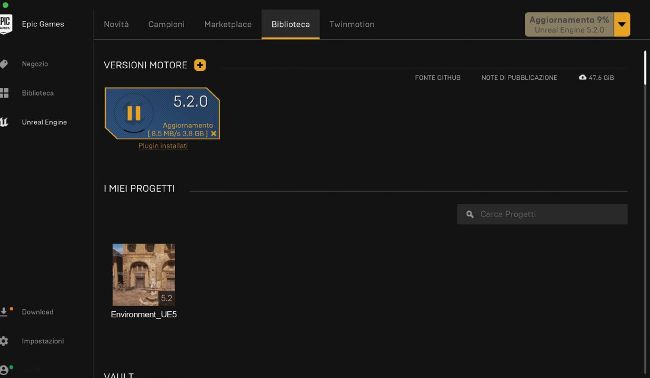Viewport: 650px width, 378px height.
Task: Open the Impostazioni gear icon
Action: point(4,341)
